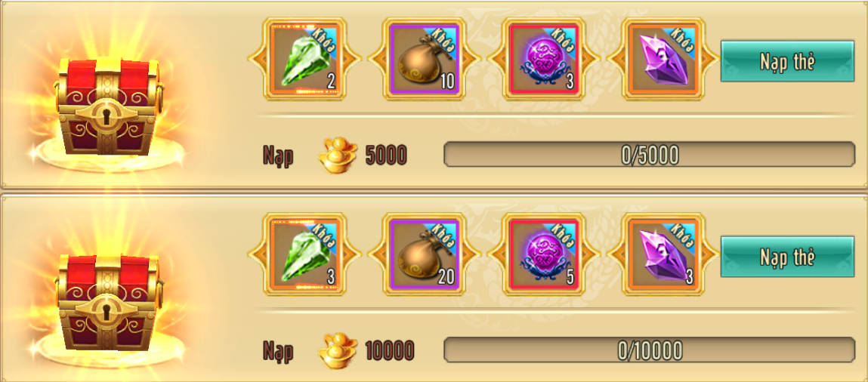Tap the gold ingot icon beside 10000
The width and height of the screenshot is (868, 382).
[x=338, y=350]
